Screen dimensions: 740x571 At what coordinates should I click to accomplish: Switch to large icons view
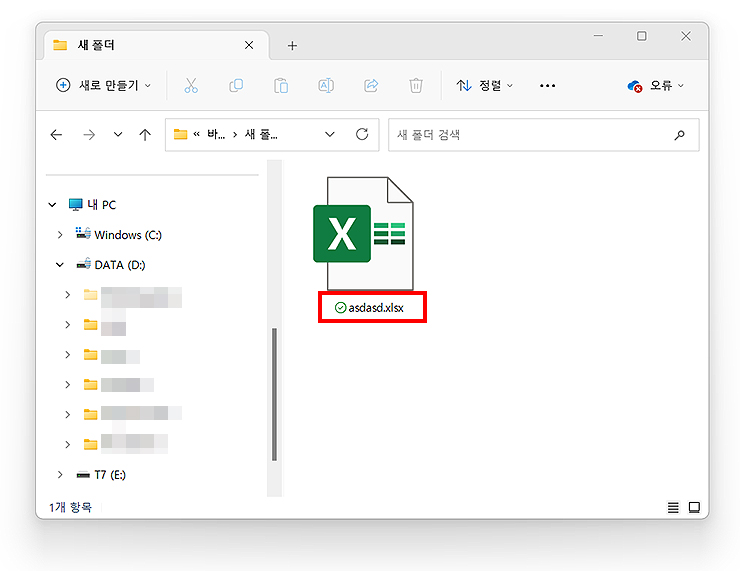coord(694,507)
